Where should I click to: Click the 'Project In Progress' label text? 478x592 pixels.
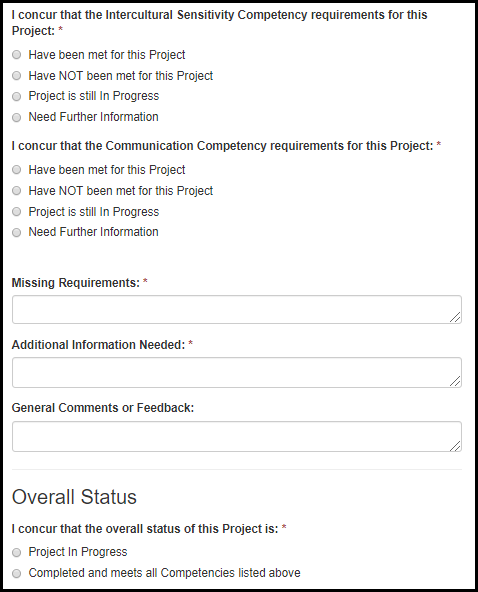78,552
